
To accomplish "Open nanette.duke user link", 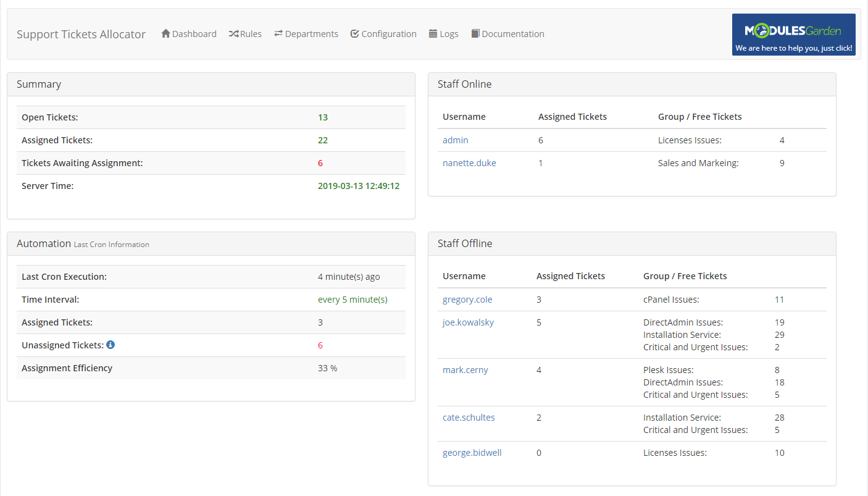I will click(x=469, y=163).
